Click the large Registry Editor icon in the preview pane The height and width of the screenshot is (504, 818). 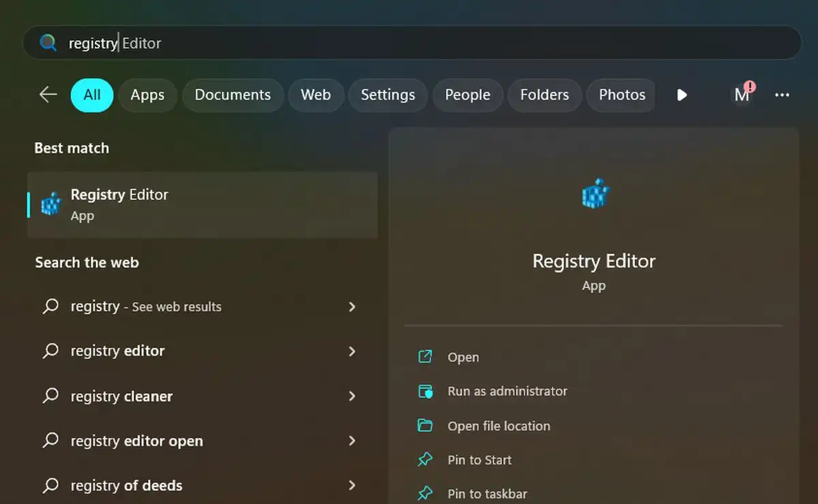point(594,193)
